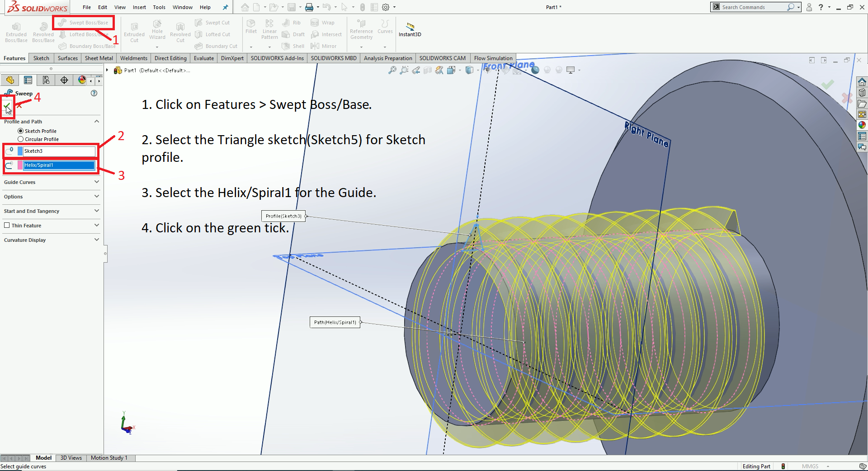Open the File menu
Viewport: 868px width, 471px height.
87,7
